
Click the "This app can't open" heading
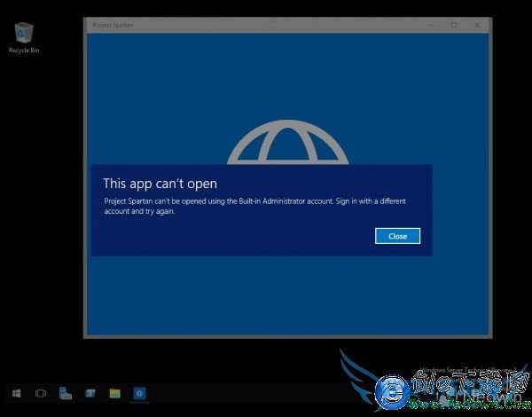pos(160,184)
